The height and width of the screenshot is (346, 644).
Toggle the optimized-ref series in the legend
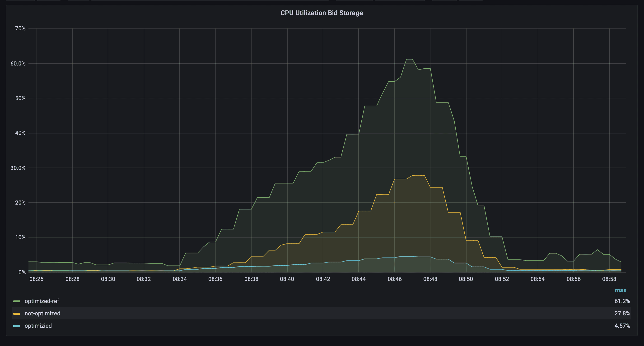42,301
